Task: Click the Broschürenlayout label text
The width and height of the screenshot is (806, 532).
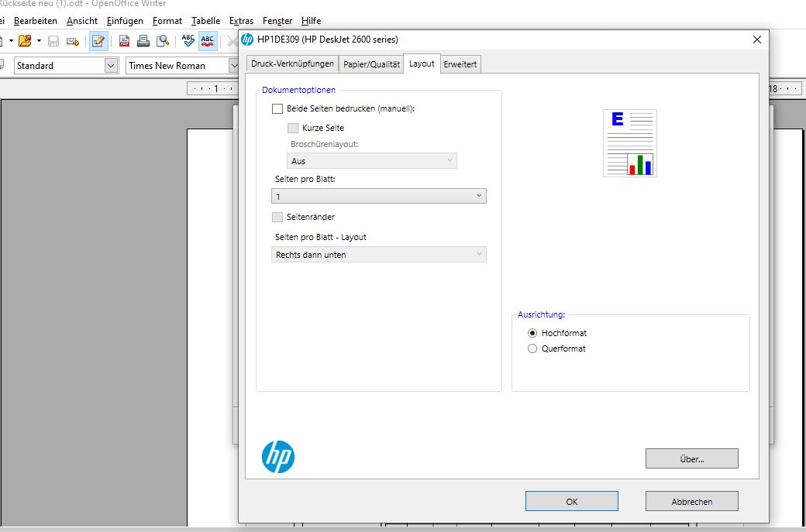Action: [325, 144]
